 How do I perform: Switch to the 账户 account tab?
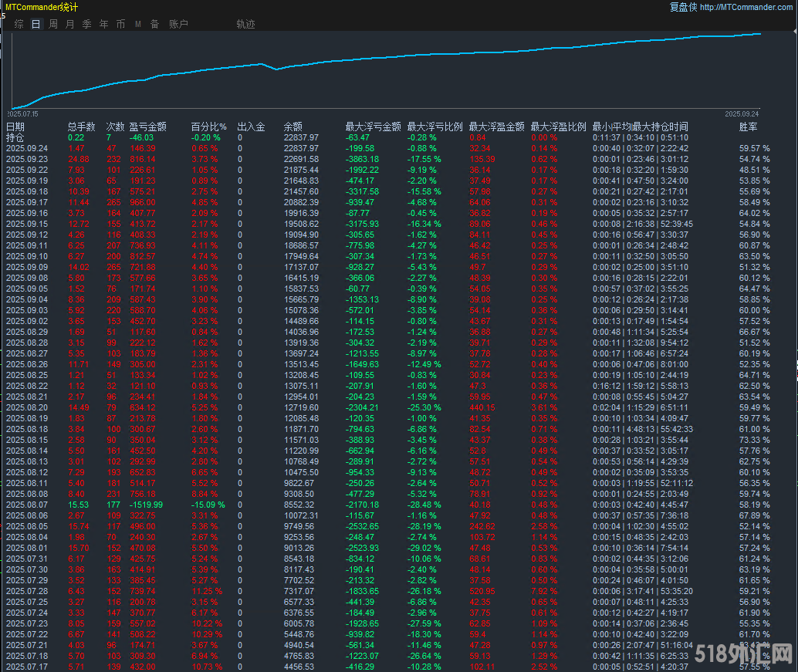coord(178,24)
